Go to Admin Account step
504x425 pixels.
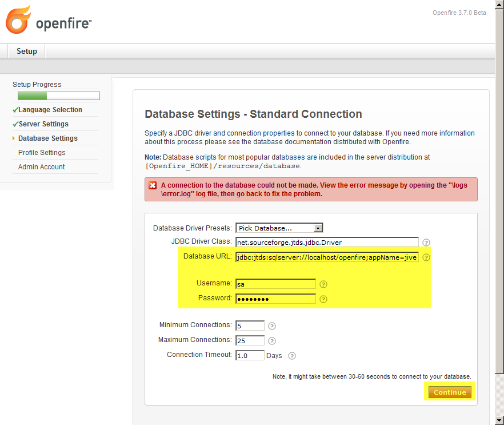tap(42, 166)
